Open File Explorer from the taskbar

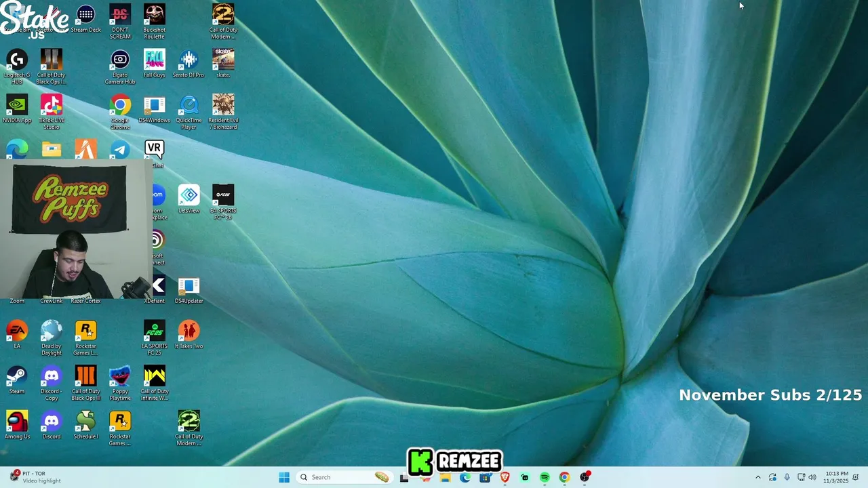[445, 477]
